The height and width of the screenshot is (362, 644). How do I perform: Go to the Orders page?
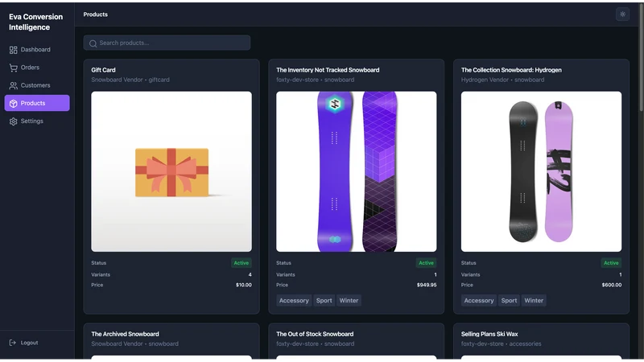click(x=37, y=68)
